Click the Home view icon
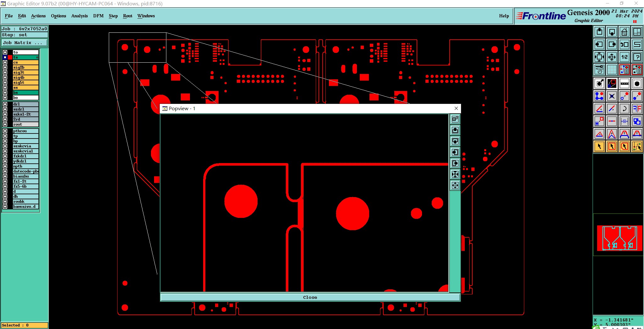 pyautogui.click(x=624, y=32)
